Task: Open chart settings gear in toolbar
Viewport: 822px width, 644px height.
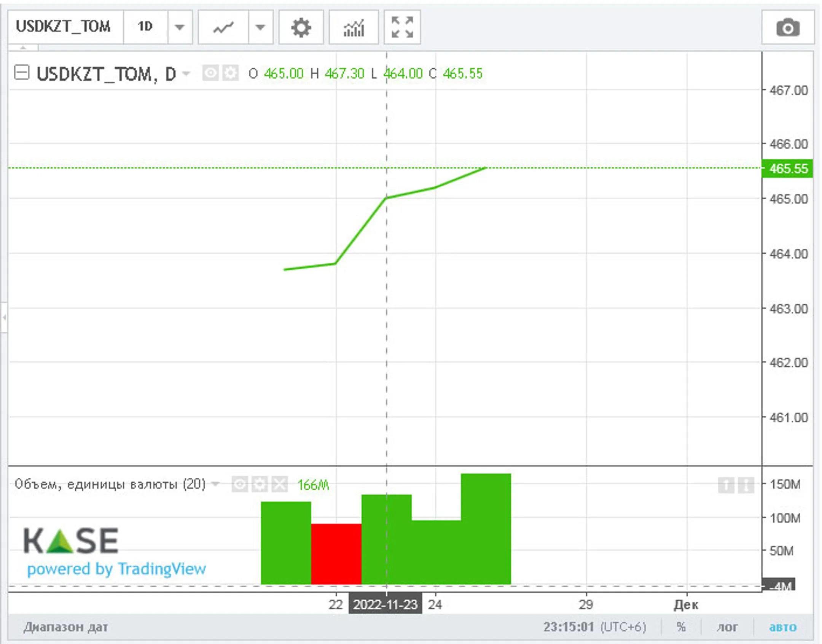Action: pos(301,27)
